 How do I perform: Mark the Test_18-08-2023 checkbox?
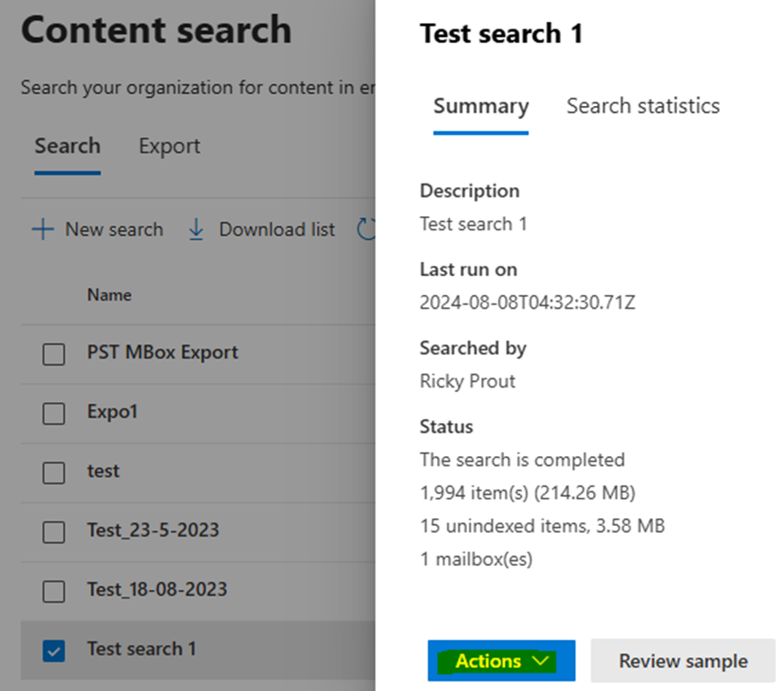(x=54, y=590)
